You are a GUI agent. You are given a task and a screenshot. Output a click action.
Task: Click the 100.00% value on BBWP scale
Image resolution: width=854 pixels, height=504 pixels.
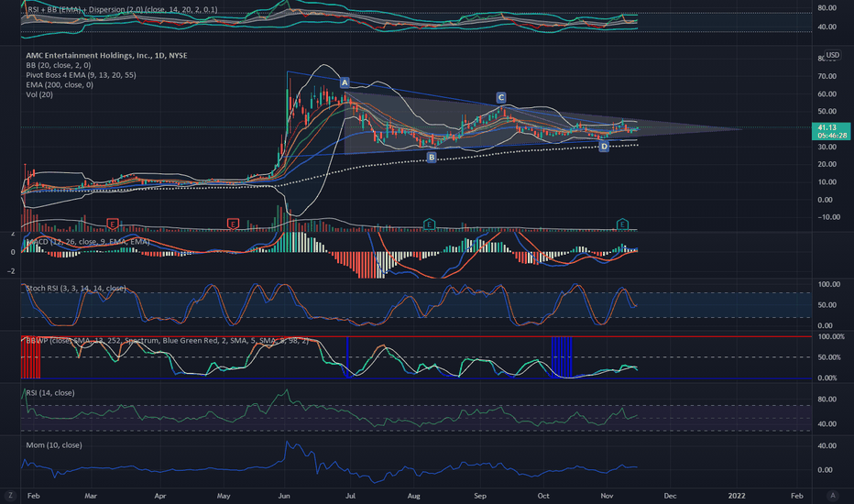(x=831, y=336)
